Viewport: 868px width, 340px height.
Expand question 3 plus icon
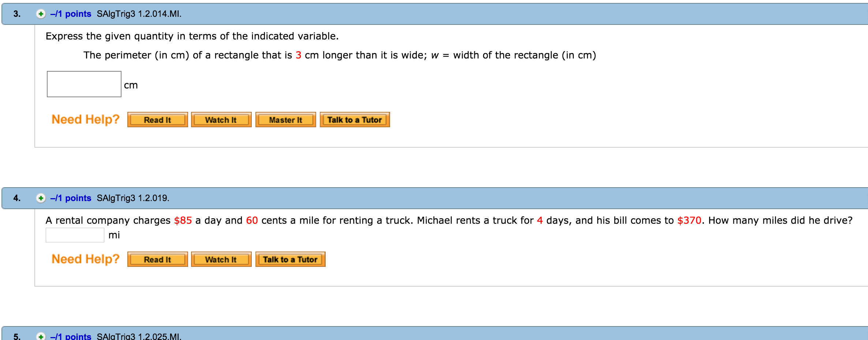[41, 14]
